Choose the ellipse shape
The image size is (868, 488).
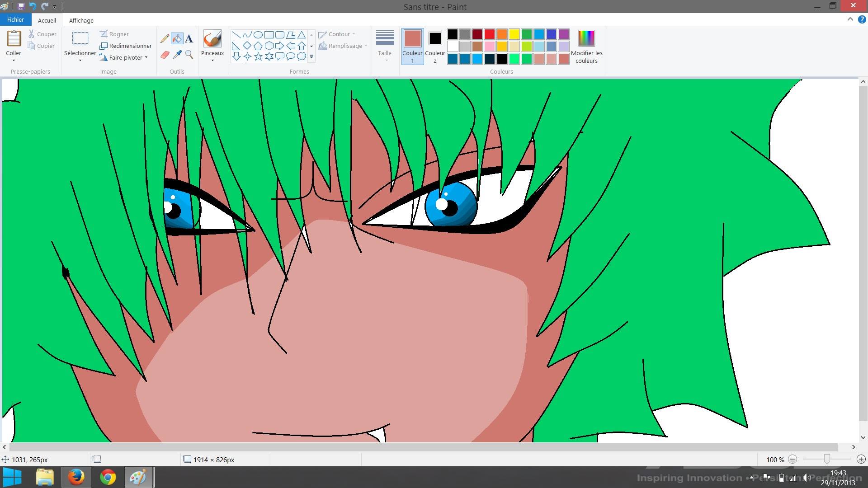point(258,35)
